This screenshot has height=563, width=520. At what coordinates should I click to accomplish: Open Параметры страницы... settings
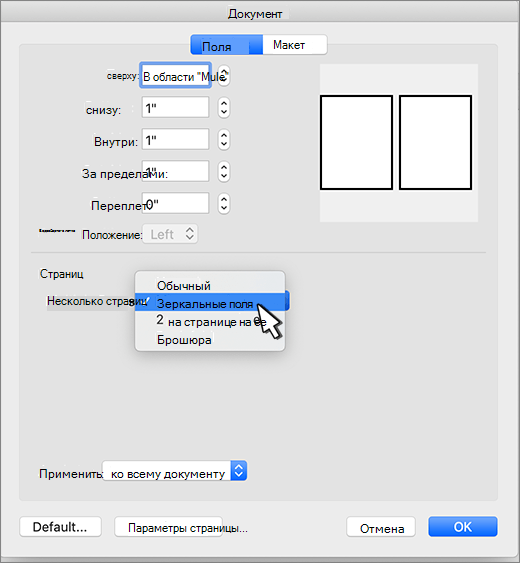click(x=168, y=527)
